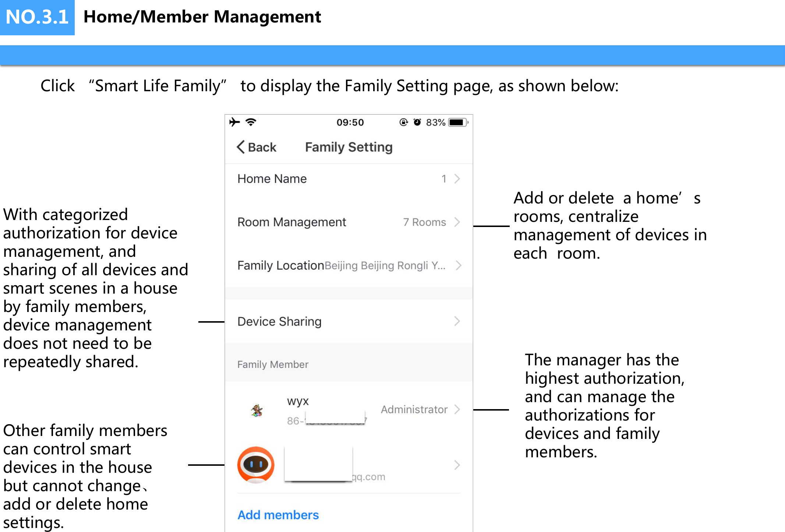
Task: Toggle administrator role for member wyx
Action: pyautogui.click(x=414, y=409)
